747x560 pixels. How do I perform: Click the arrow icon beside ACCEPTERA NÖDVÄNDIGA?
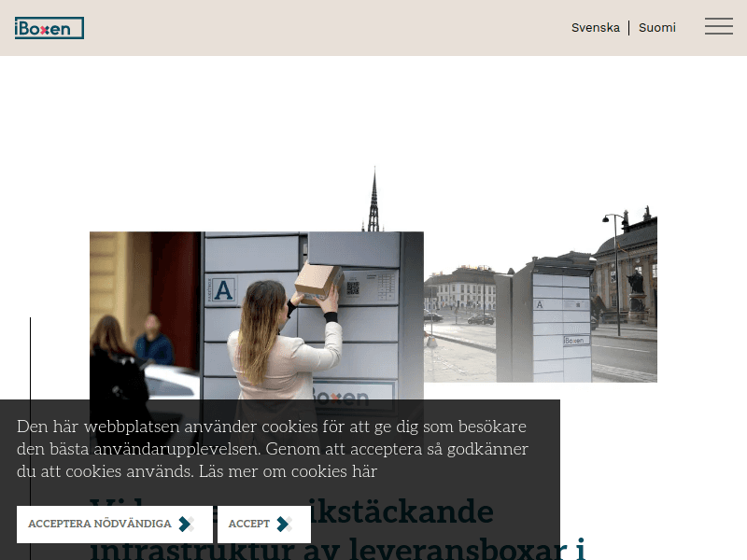(184, 524)
